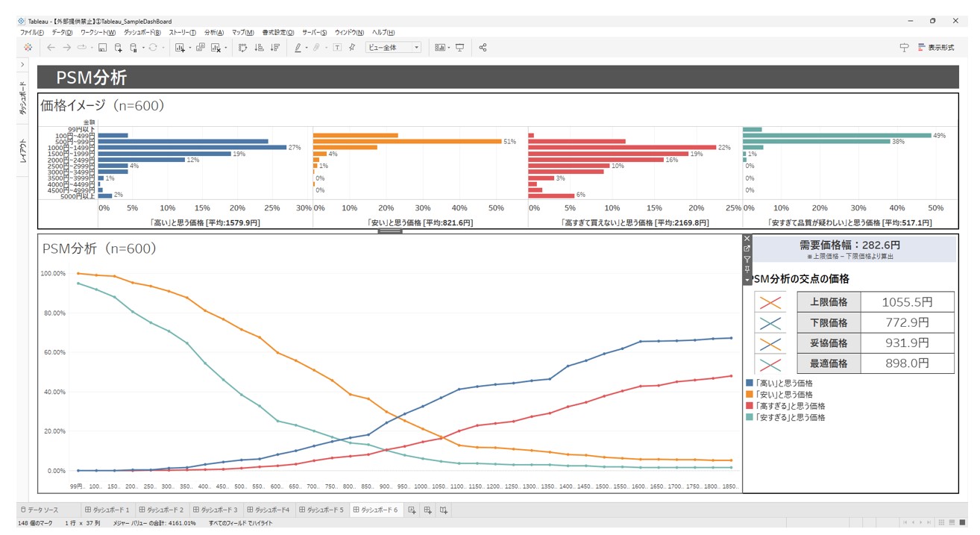The height and width of the screenshot is (535, 980).
Task: Open the selected object's More Options dropdown arrow
Action: pos(747,279)
